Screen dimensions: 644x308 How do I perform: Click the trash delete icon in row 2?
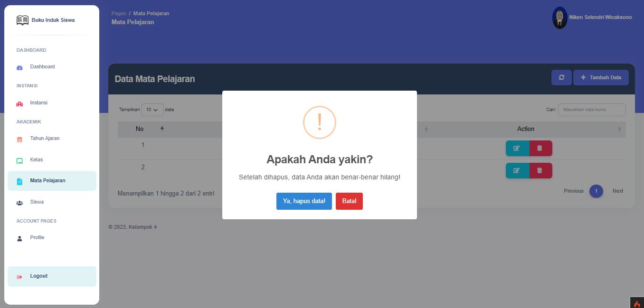coord(540,170)
